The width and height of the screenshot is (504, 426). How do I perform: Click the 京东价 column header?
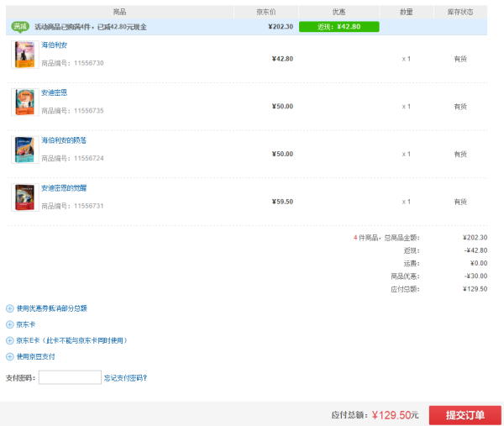click(x=265, y=12)
